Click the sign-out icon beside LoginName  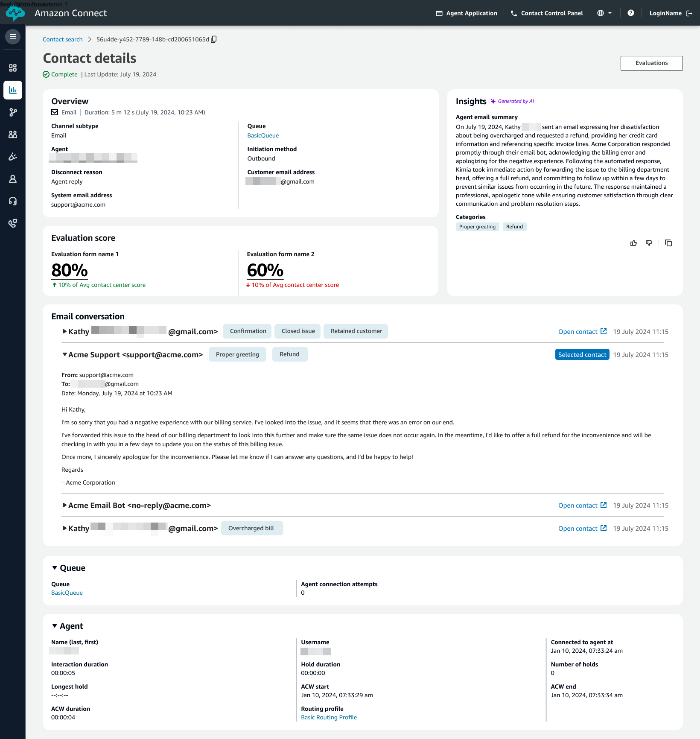point(689,13)
